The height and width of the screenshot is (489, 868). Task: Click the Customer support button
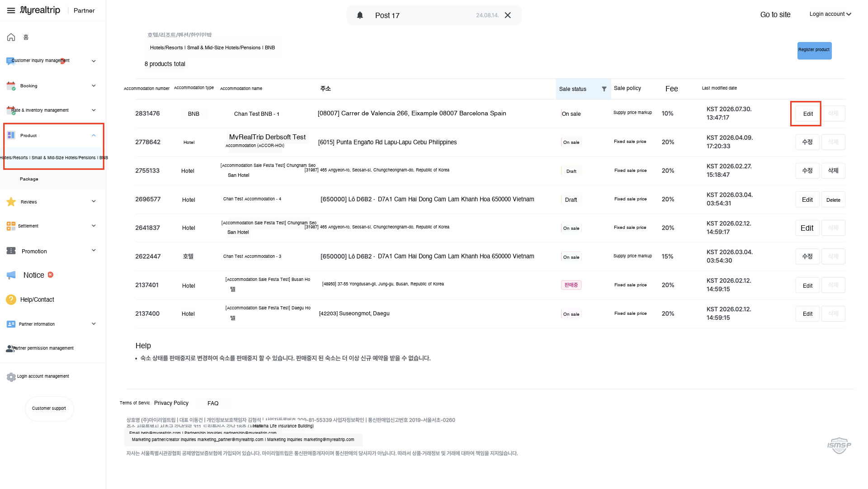coord(49,408)
